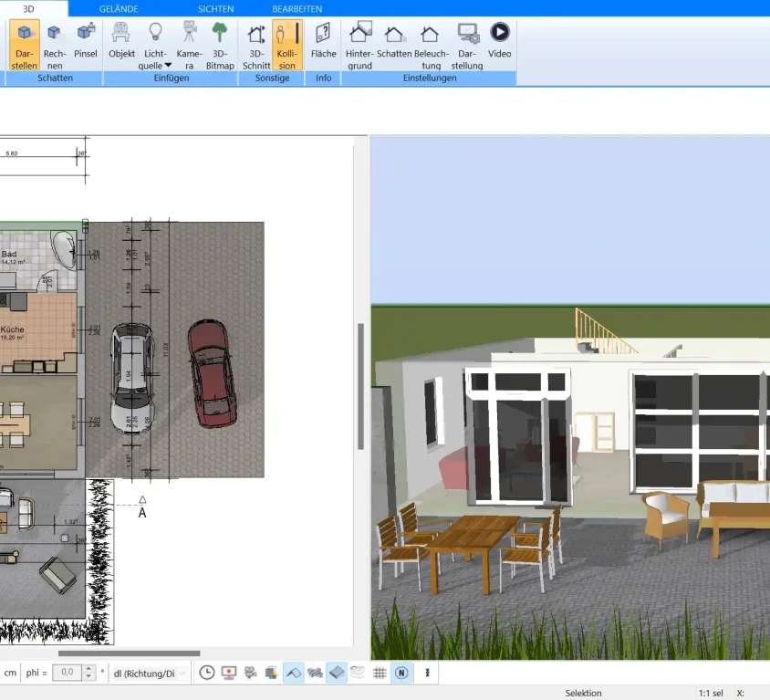770x700 pixels.
Task: Open the GELÄNDE ribbon tab
Action: [119, 9]
